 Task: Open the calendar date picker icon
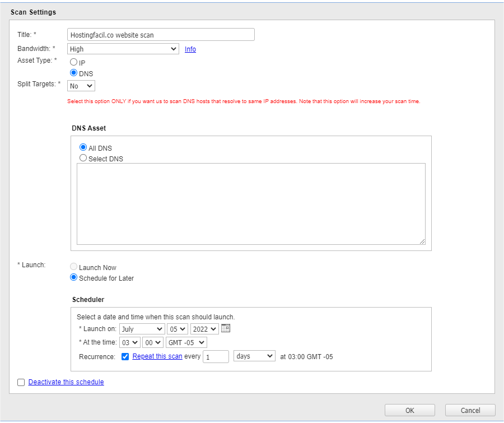(x=226, y=328)
